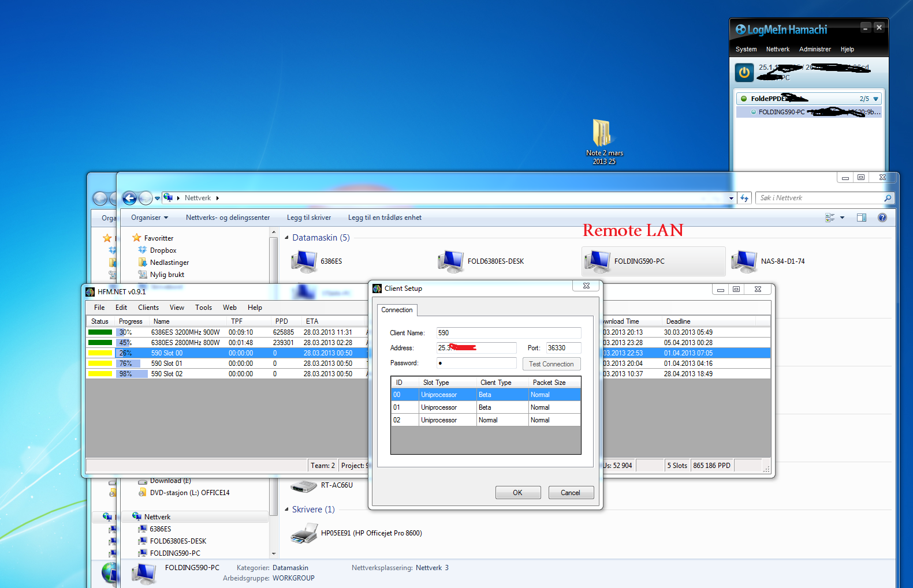Cancel the Client Setup dialog
The height and width of the screenshot is (588, 913).
pyautogui.click(x=571, y=493)
